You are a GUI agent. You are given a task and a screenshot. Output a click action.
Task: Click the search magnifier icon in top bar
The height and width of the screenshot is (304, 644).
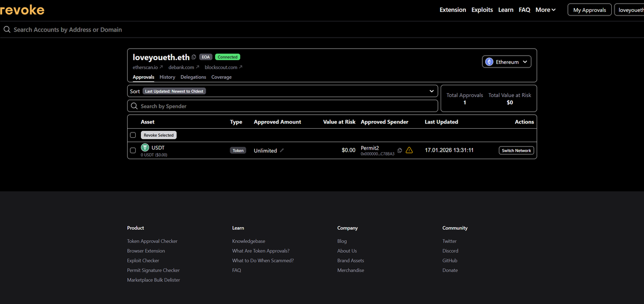point(7,29)
